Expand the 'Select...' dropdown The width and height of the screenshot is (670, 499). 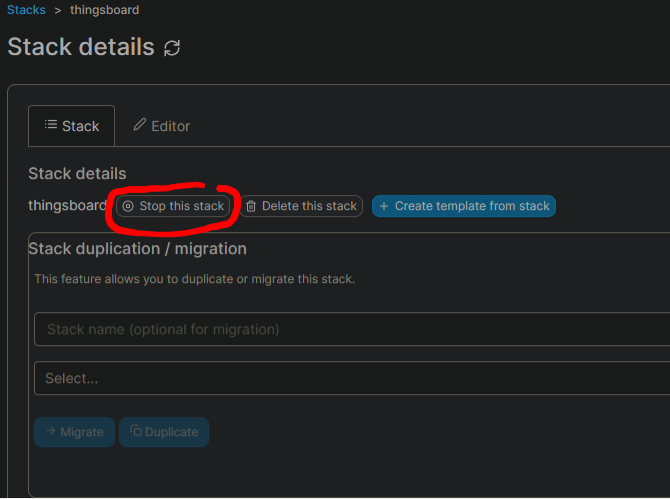tap(350, 378)
